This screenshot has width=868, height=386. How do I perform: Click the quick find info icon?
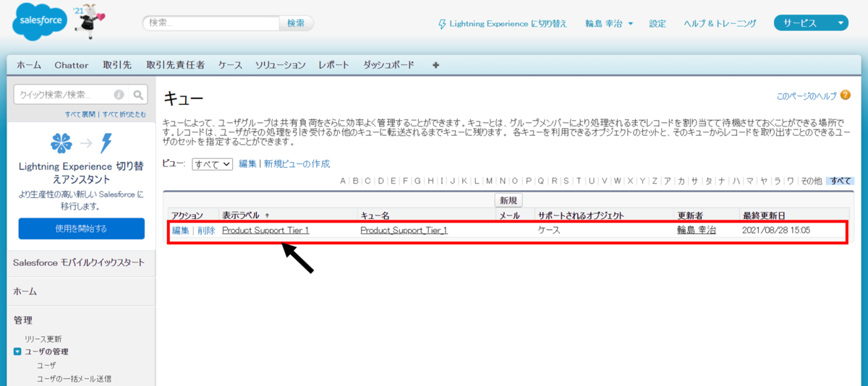119,95
